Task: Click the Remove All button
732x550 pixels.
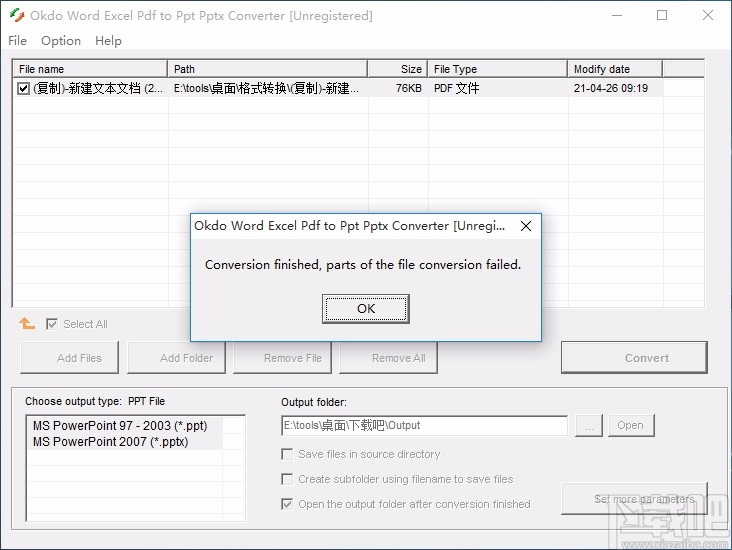Action: 388,358
